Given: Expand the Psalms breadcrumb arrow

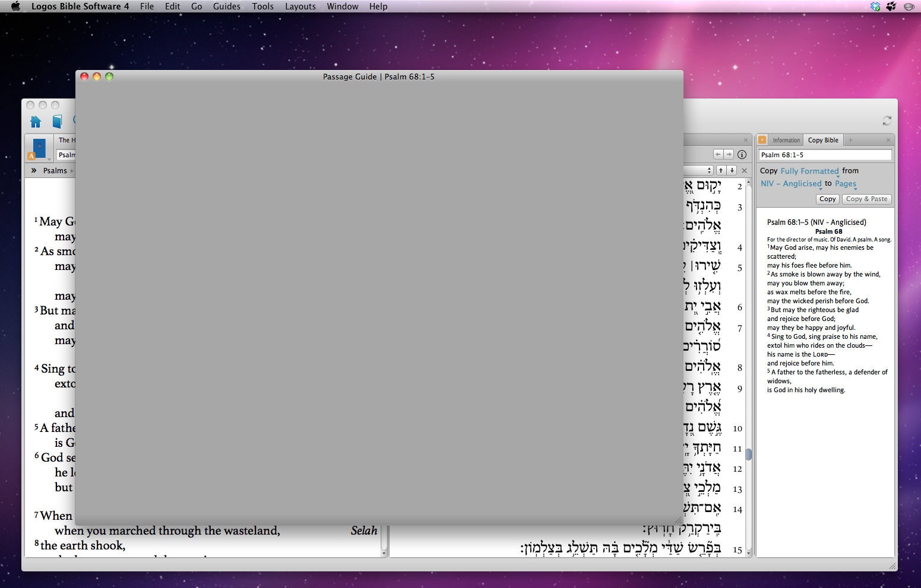Looking at the screenshot, I should (x=72, y=171).
